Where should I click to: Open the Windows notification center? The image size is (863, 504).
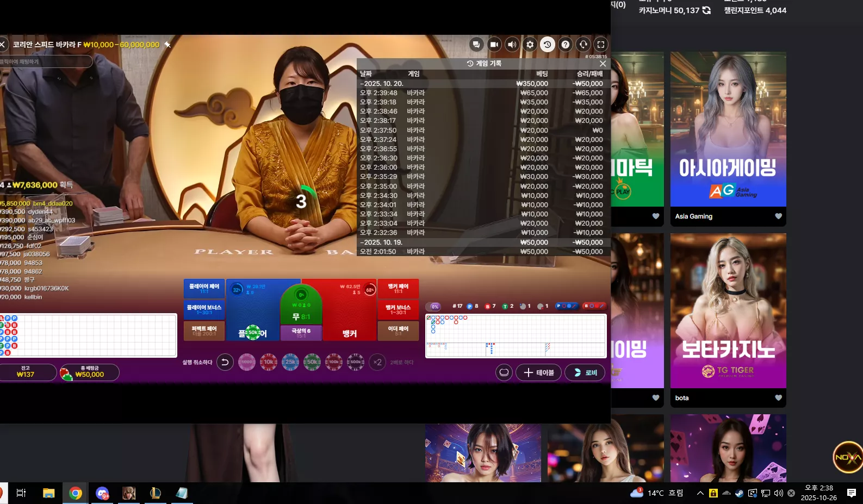pyautogui.click(x=852, y=493)
